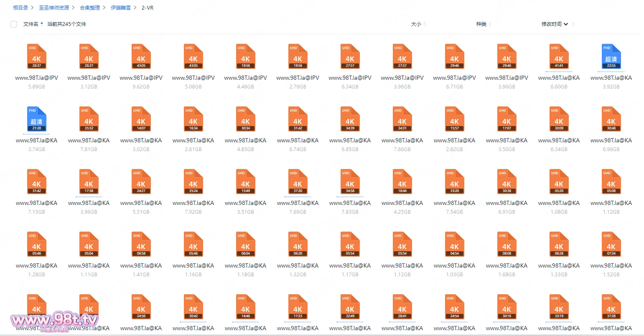644x336 pixels.
Task: Open the 9.62GB 4K video file
Action: pos(141,56)
